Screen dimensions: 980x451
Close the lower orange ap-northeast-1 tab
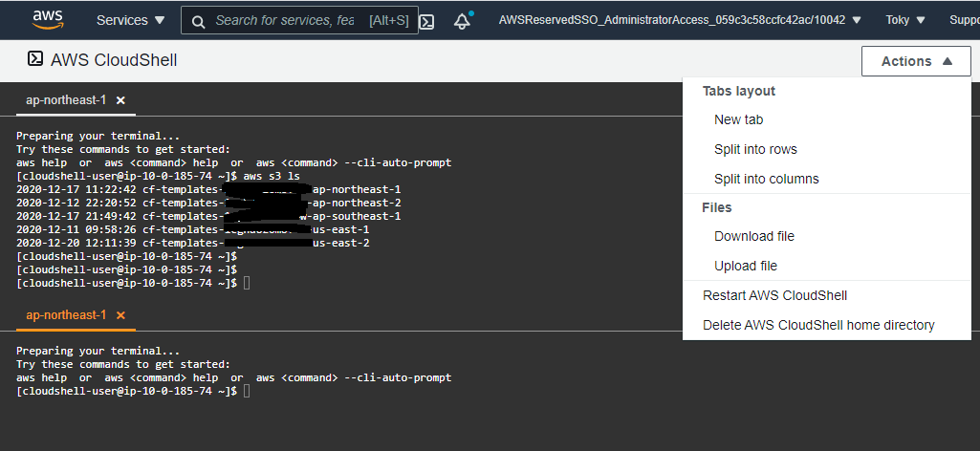(x=120, y=314)
